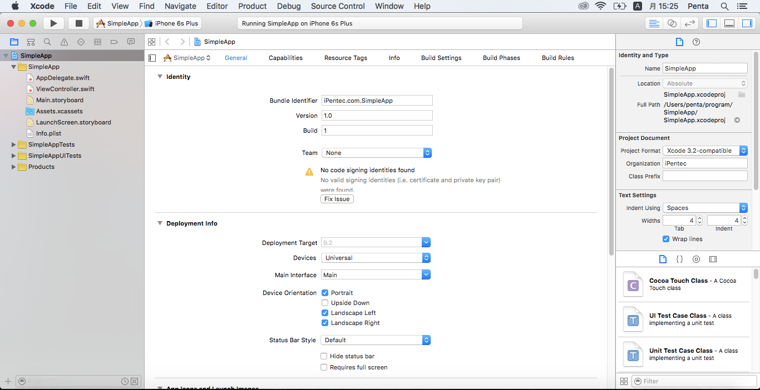Show the Object library
Viewport: 760px width, 390px height.
point(696,259)
